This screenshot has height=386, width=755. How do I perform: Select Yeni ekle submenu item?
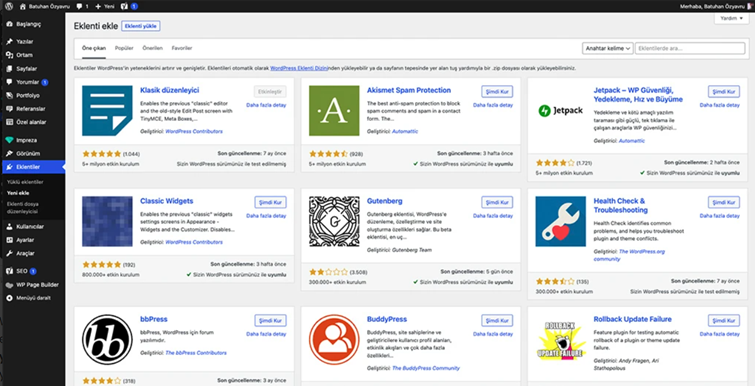[x=18, y=193]
